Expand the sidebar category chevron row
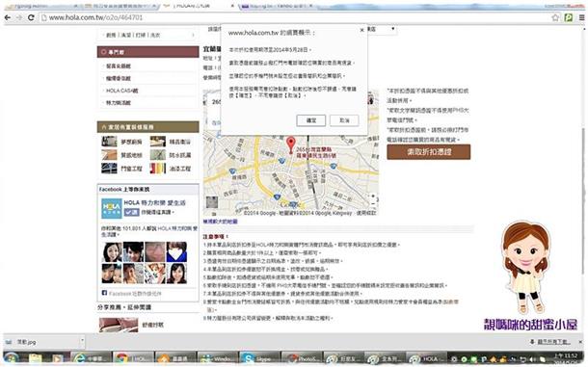Image resolution: width=588 pixels, height=367 pixels. (149, 35)
